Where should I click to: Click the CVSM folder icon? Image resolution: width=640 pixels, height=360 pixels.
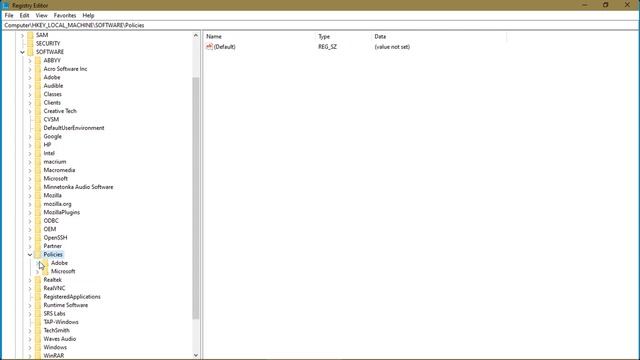point(38,120)
